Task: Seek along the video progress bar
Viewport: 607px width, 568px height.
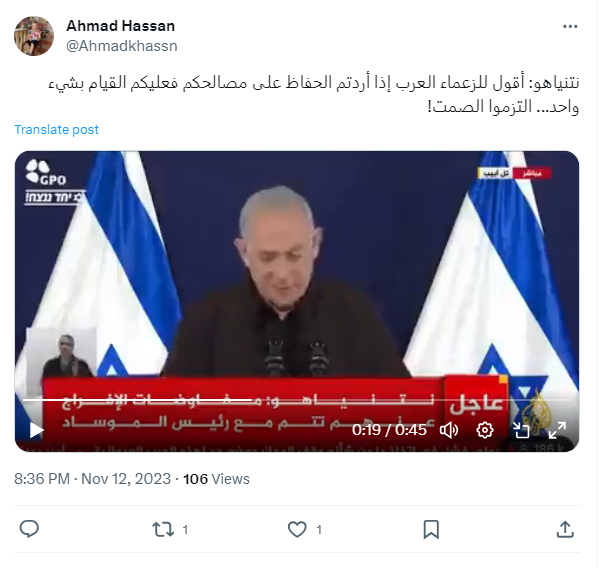Action: pos(297,399)
